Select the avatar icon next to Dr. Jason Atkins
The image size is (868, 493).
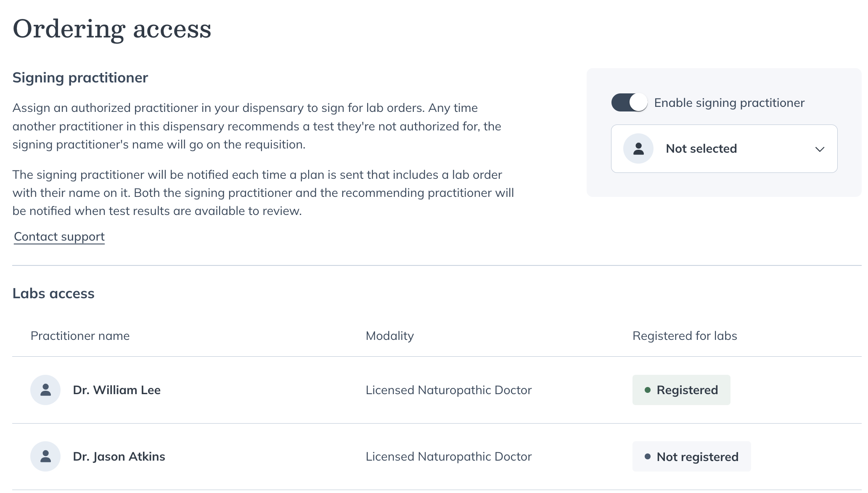45,456
